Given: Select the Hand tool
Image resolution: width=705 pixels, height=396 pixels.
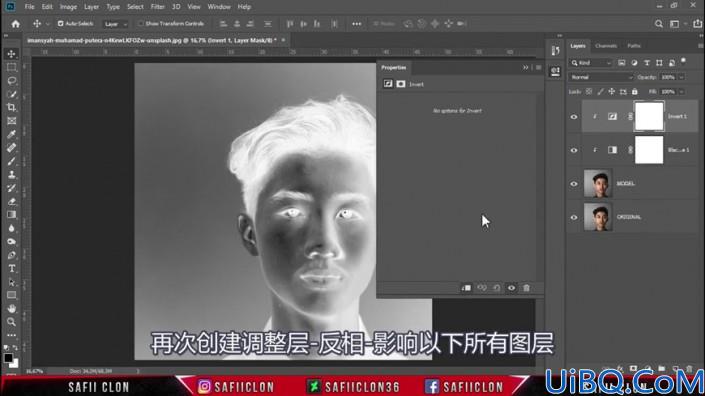Looking at the screenshot, I should pyautogui.click(x=12, y=308).
